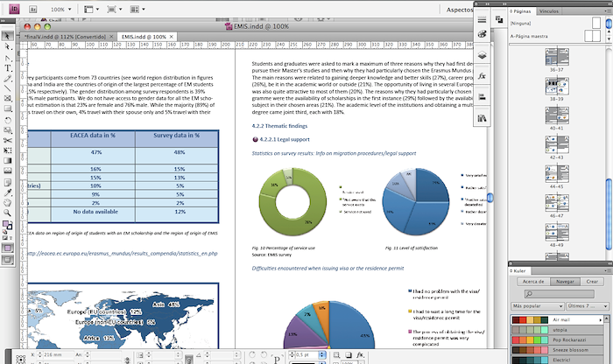Select the Pen tool
Viewport: 613px width, 364px height.
click(7, 58)
